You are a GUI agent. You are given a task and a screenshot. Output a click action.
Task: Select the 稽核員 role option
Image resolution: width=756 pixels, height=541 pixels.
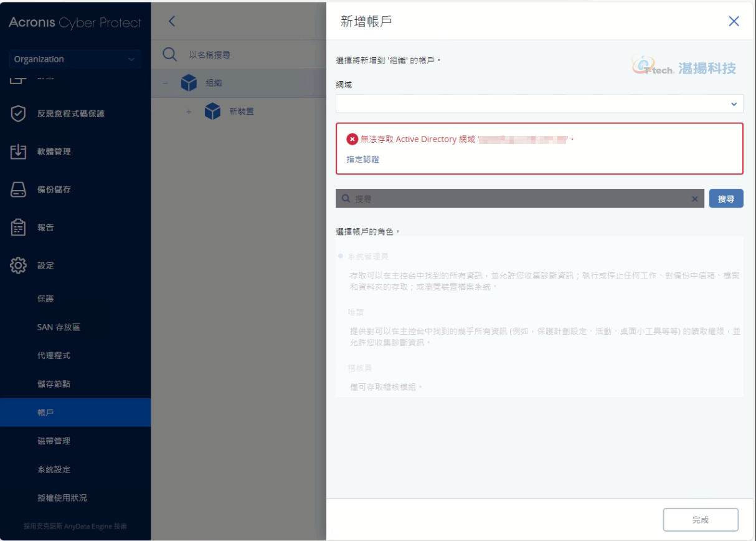pos(360,368)
